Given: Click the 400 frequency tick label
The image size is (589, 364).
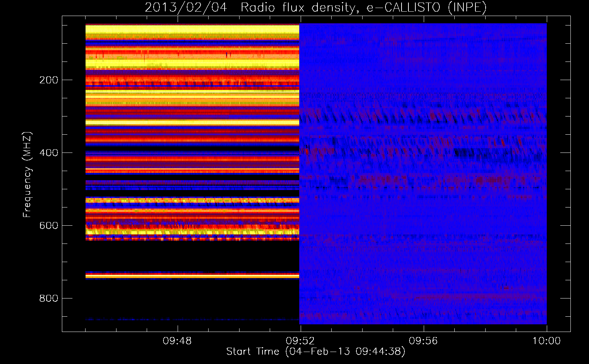Looking at the screenshot, I should point(49,153).
